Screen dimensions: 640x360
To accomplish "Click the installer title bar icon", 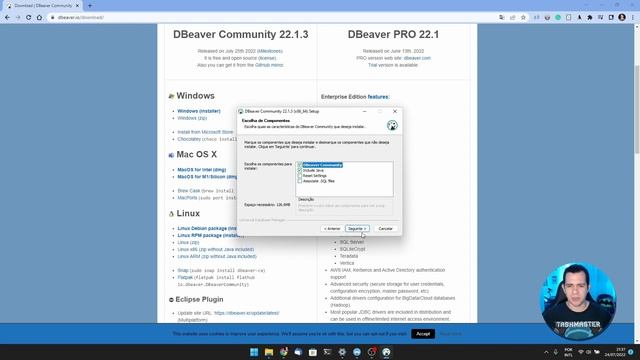I will (x=241, y=111).
